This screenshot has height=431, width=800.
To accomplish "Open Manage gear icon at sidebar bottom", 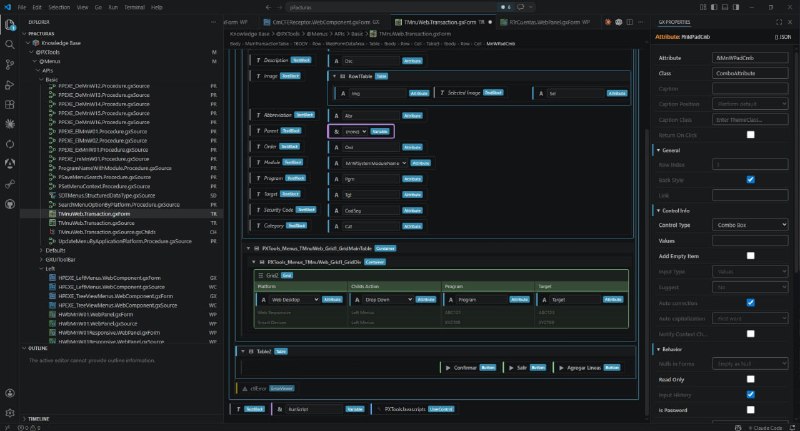I will point(10,413).
